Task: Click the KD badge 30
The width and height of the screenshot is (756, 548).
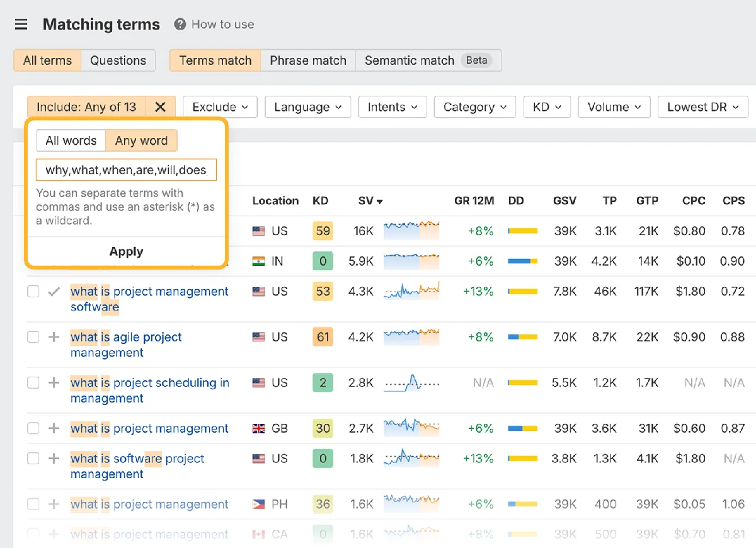Action: (x=323, y=428)
